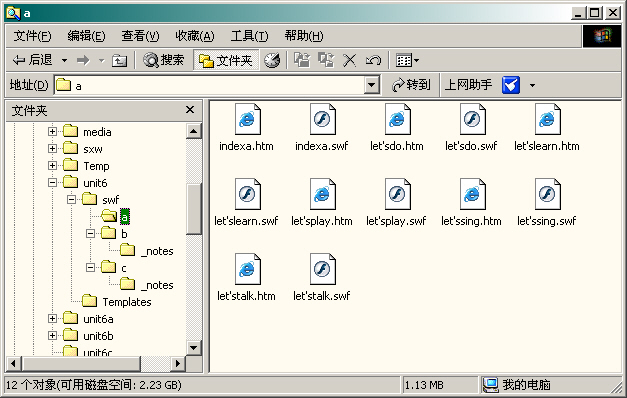Open the History toolbar icon
627x398 pixels.
click(x=272, y=60)
